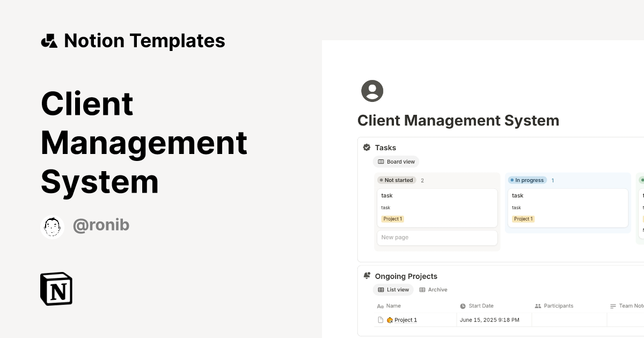This screenshot has height=338, width=644.
Task: Click the Not started status pill
Action: [x=397, y=180]
